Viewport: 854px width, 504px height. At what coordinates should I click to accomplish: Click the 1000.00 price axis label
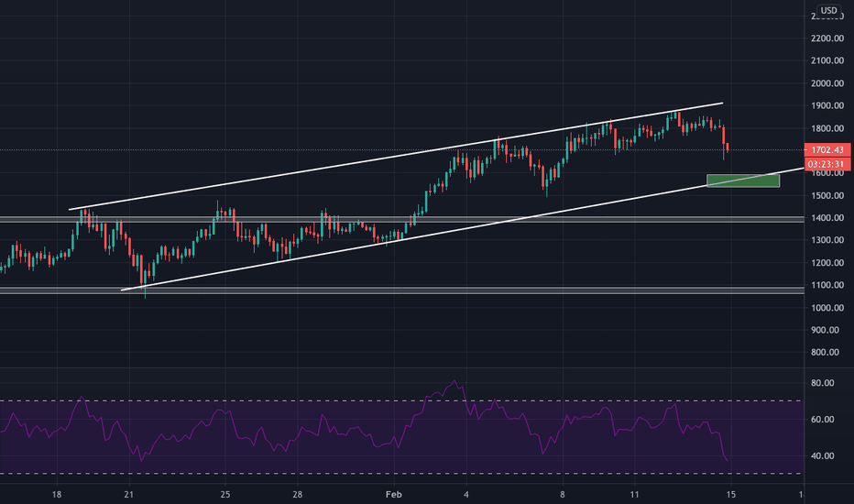[x=827, y=308]
